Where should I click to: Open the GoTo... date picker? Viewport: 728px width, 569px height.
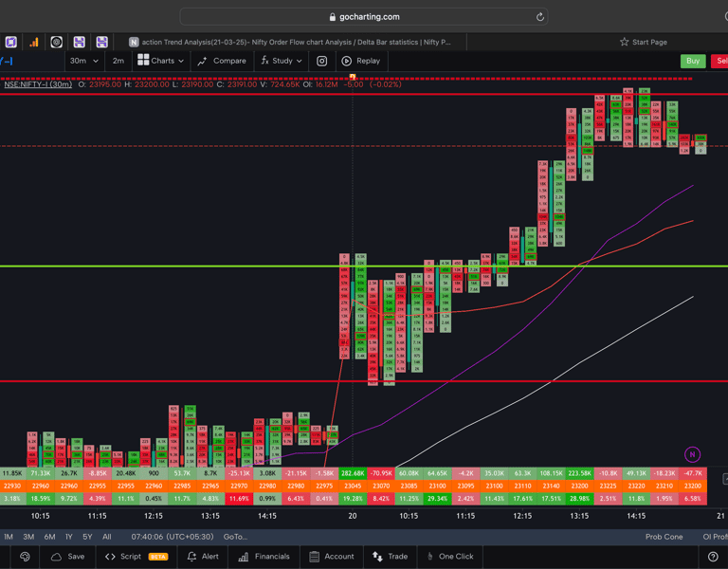point(235,537)
